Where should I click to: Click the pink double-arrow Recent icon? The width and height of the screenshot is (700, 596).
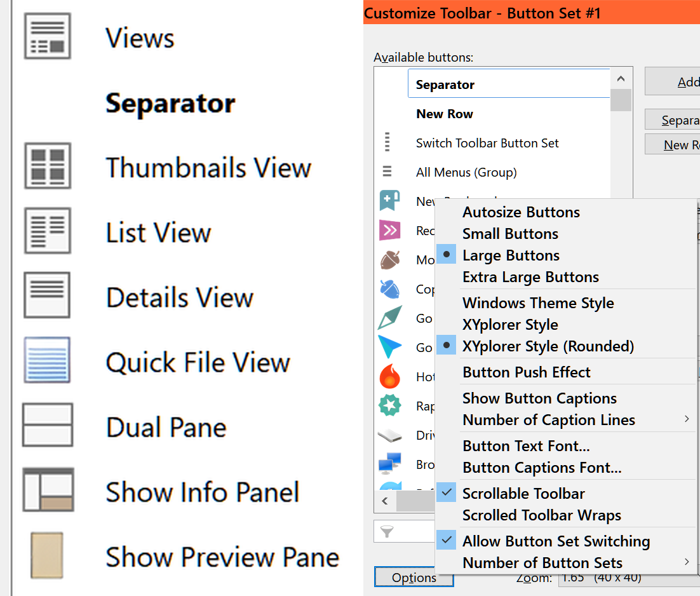click(x=389, y=230)
